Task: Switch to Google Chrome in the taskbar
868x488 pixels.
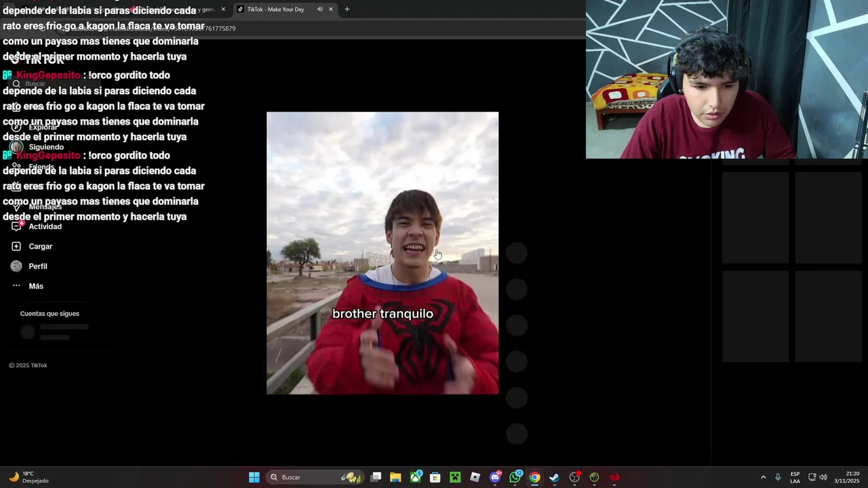Action: (535, 477)
